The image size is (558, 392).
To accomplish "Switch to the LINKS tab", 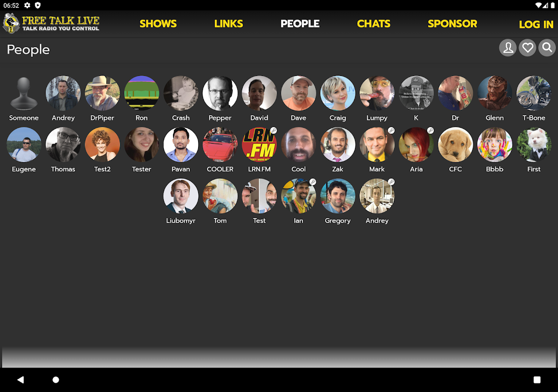I will click(228, 24).
